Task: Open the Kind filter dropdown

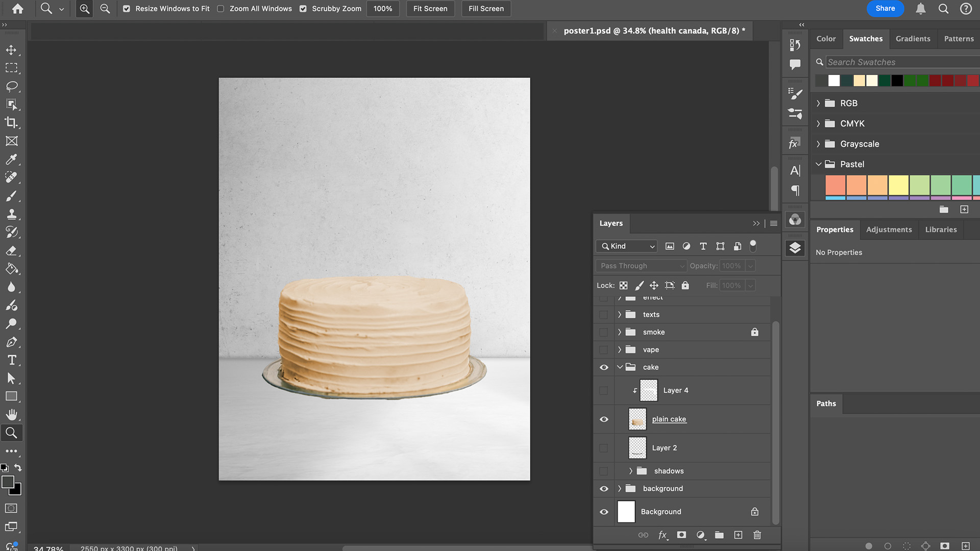Action: (627, 246)
